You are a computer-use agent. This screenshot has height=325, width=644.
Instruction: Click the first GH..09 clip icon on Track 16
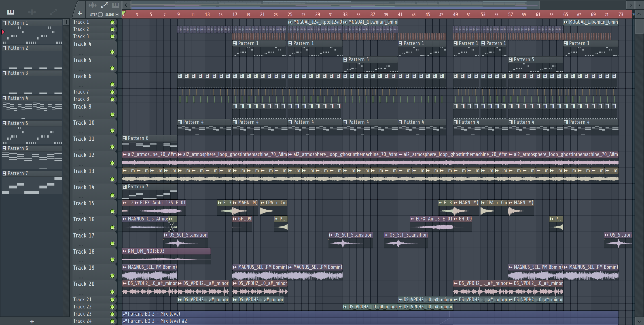click(235, 219)
